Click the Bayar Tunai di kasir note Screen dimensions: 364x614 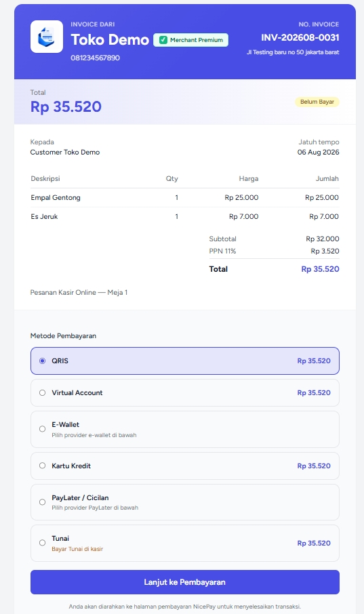pyautogui.click(x=77, y=549)
